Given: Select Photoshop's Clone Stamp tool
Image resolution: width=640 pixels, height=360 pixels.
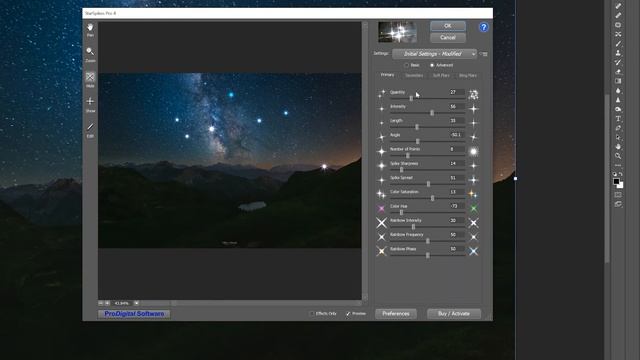Looking at the screenshot, I should pyautogui.click(x=618, y=53).
